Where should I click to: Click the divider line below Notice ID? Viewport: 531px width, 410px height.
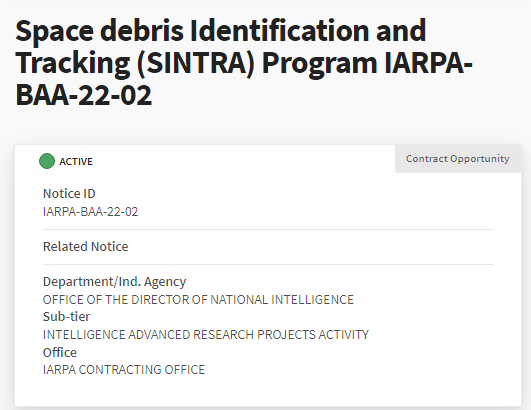click(x=268, y=230)
